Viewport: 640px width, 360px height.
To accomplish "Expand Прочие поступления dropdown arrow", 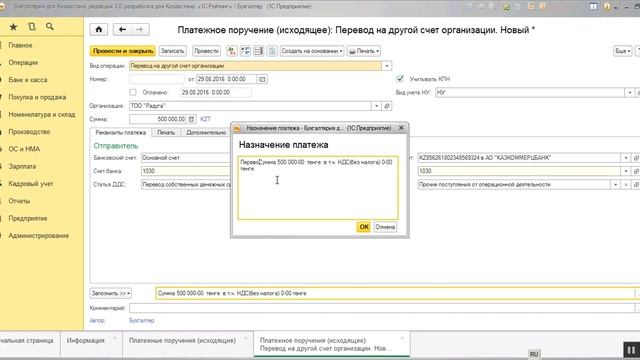I will [616, 185].
